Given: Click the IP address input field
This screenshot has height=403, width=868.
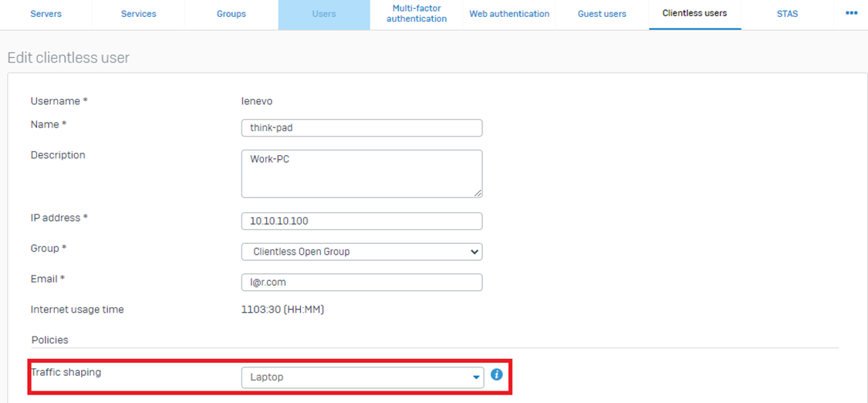Looking at the screenshot, I should coord(362,222).
